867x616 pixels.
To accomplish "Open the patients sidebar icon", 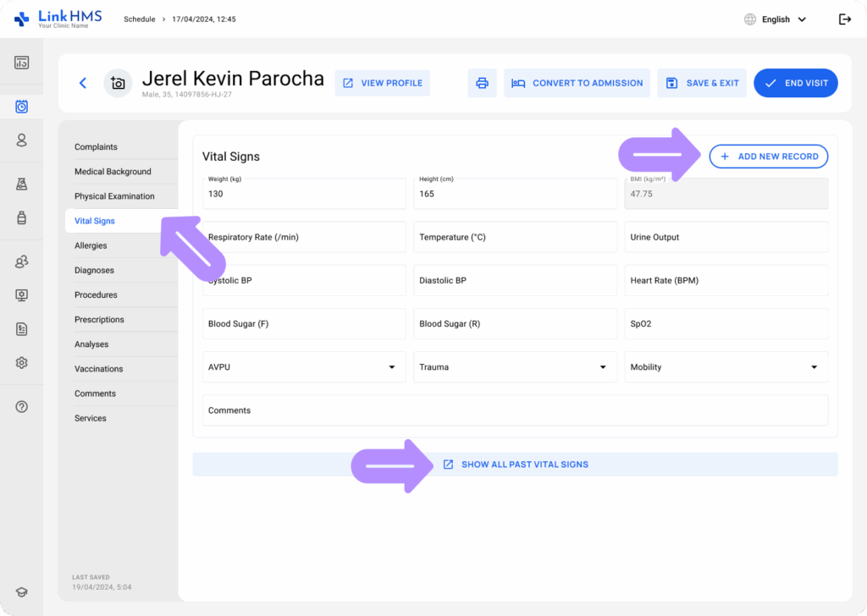I will (22, 140).
